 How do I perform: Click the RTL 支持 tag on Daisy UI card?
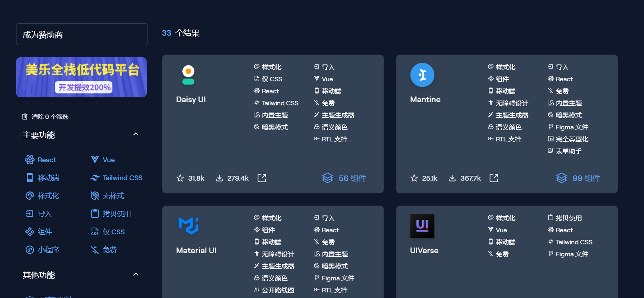point(330,139)
